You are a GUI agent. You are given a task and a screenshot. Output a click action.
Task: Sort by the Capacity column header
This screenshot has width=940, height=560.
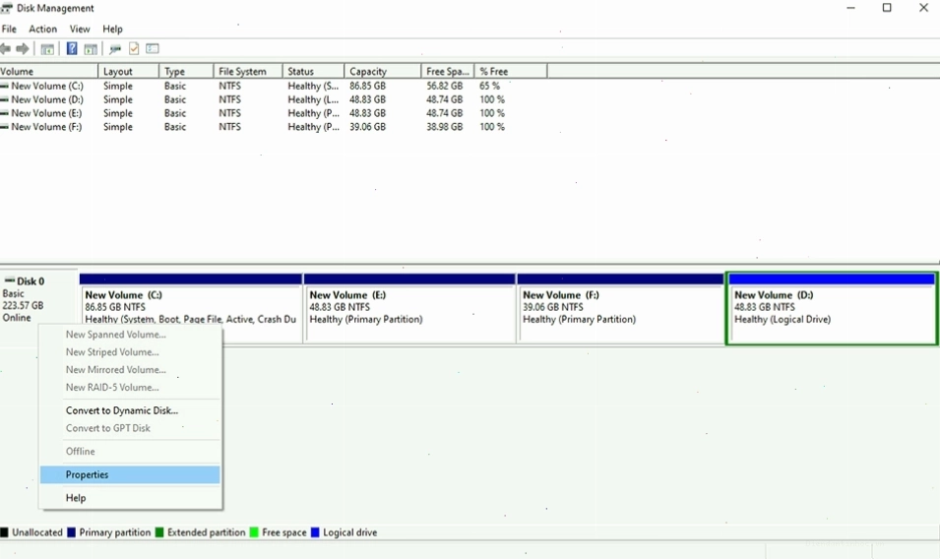pos(383,71)
